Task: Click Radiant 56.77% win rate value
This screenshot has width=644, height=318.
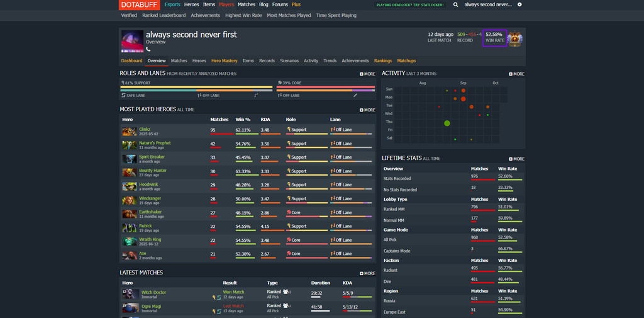Action: pyautogui.click(x=505, y=268)
